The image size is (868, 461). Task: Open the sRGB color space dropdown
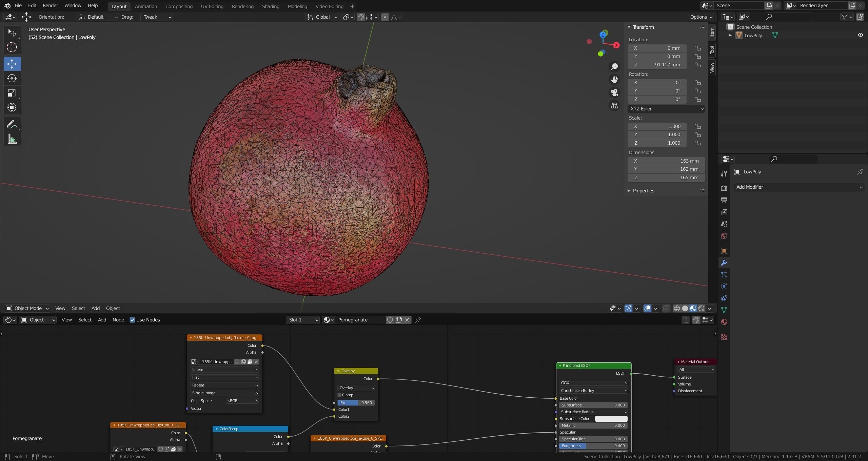[243, 401]
